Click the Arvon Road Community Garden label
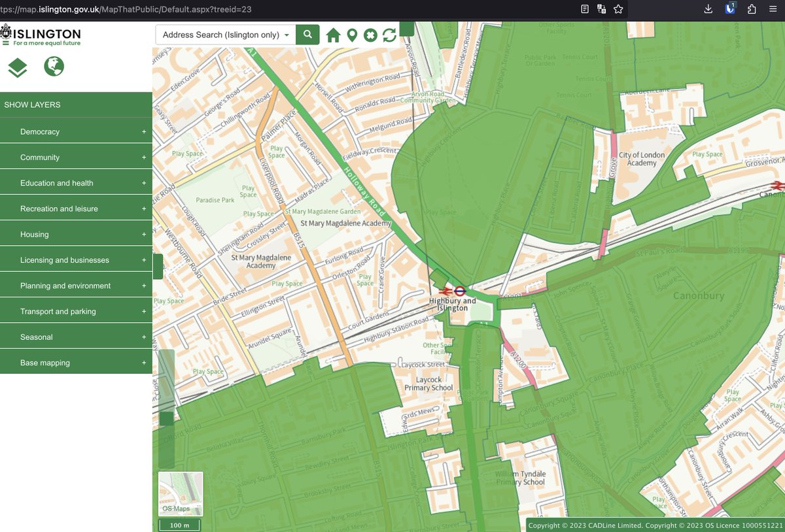 (427, 97)
